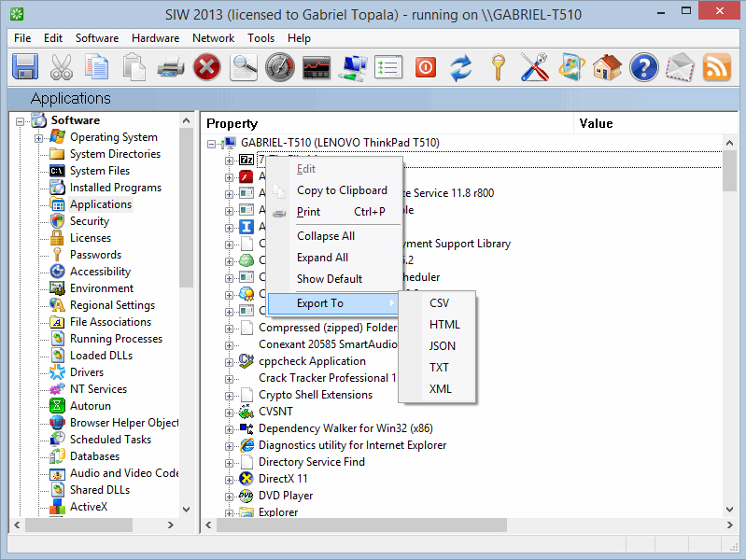Click the Print printer toolbar icon
The image size is (746, 560).
(x=171, y=66)
